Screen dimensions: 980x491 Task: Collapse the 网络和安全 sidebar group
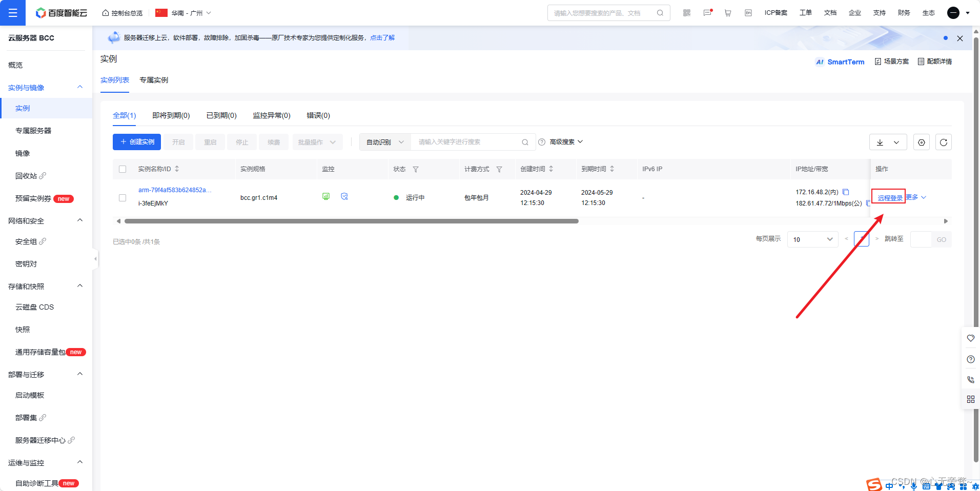tap(80, 220)
